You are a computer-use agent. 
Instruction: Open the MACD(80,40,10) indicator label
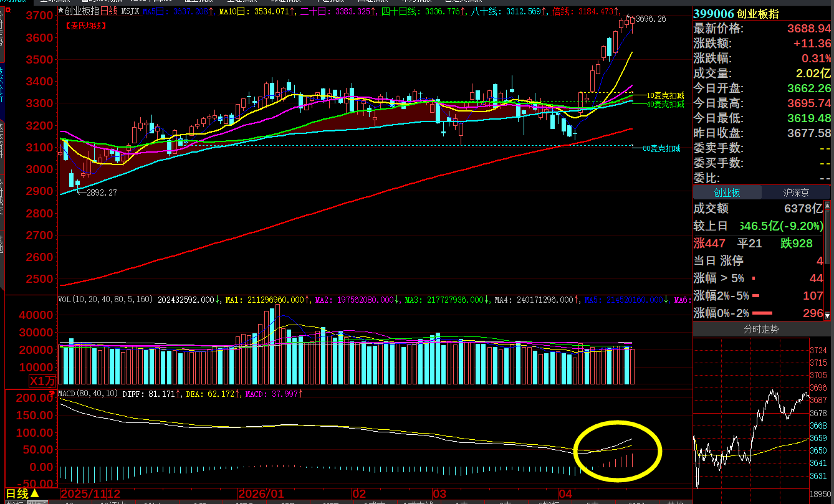(88, 394)
